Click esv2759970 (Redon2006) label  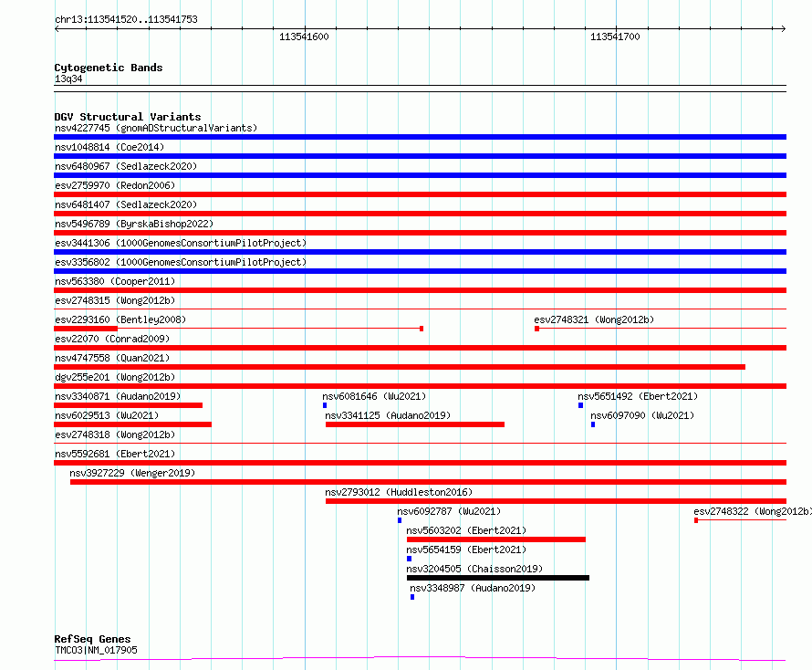tap(115, 185)
